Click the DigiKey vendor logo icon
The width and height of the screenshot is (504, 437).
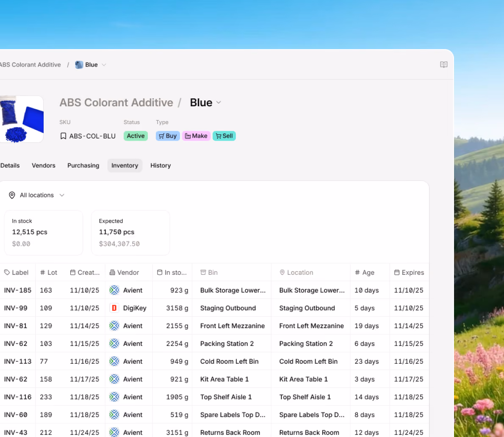tap(114, 308)
